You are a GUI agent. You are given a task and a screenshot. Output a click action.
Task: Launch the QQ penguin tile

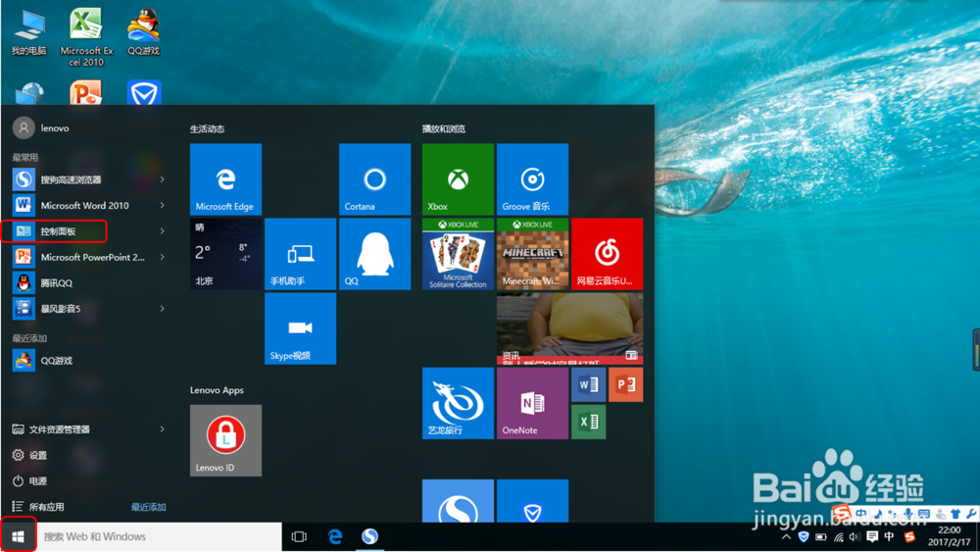tap(375, 254)
